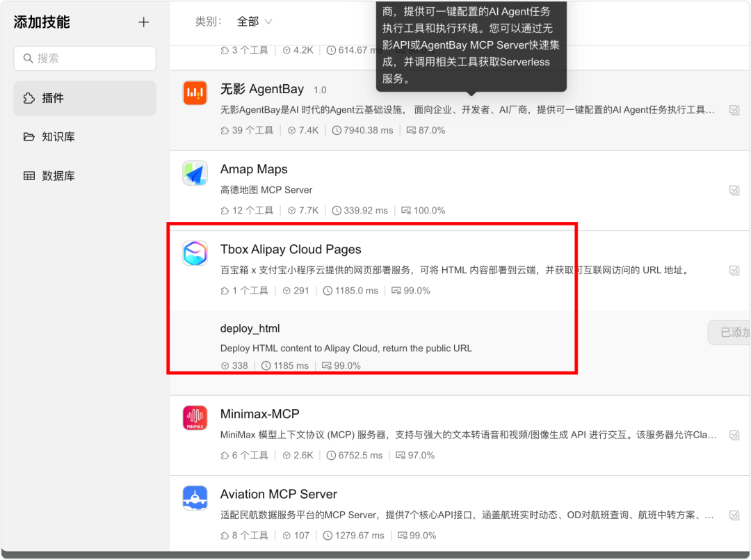This screenshot has width=751, height=560.
Task: Expand the Minimax-MCP plugin title
Action: coord(260,414)
